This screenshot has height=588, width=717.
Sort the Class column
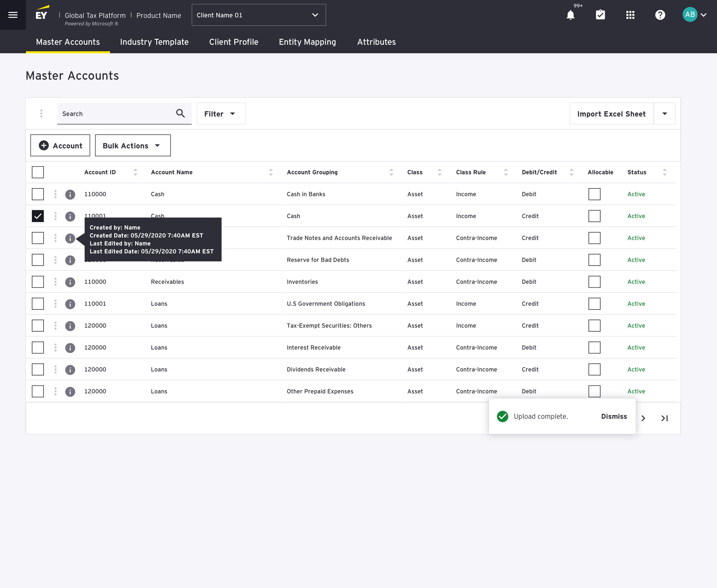point(439,172)
